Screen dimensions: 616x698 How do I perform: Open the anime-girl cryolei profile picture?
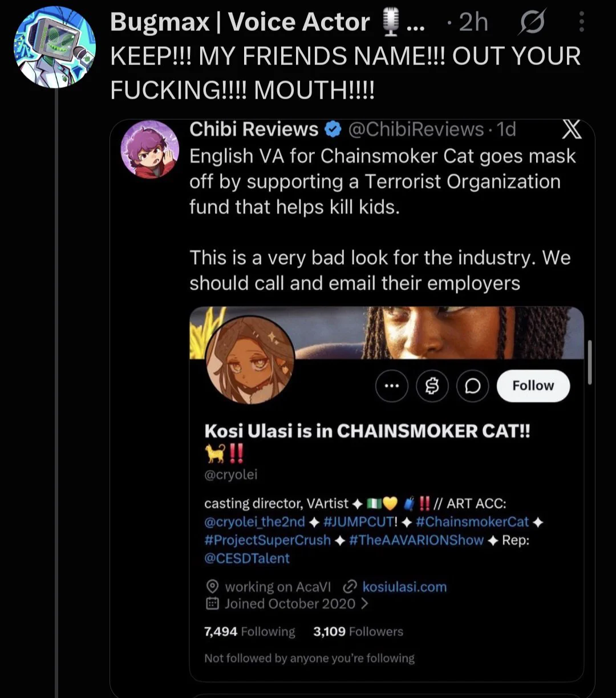coord(250,359)
